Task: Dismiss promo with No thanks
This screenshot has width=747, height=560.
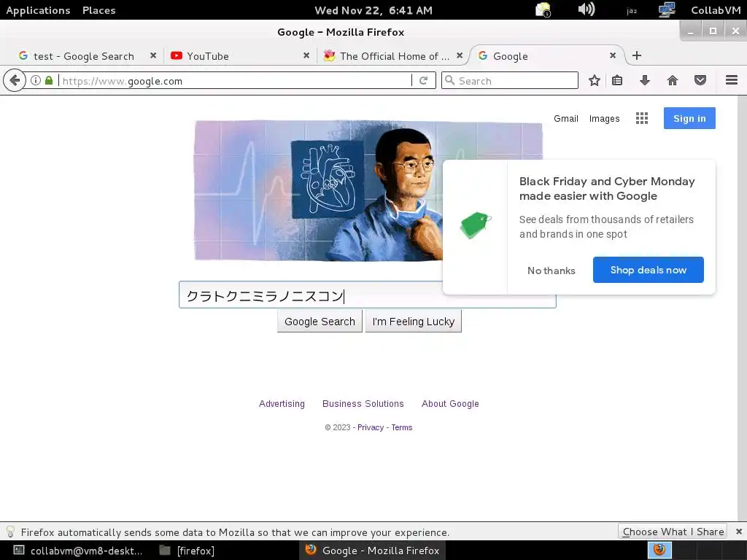Action: pos(551,271)
